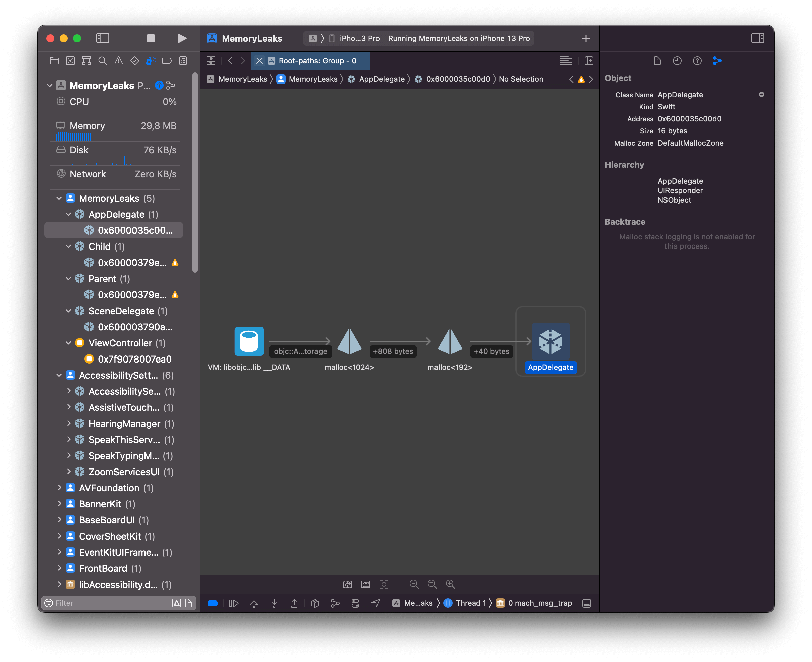Click Step Over in debug bar
This screenshot has height=662, width=812.
click(x=254, y=603)
